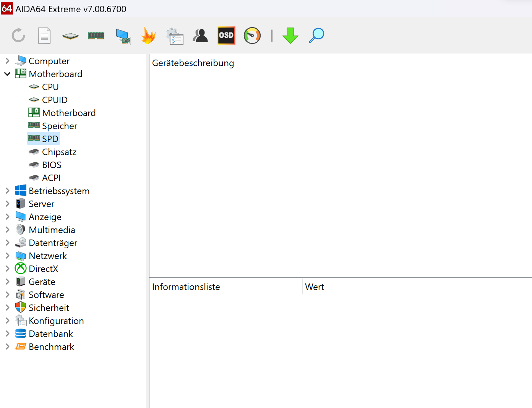Expand the Datenträger node arrow

(7, 243)
